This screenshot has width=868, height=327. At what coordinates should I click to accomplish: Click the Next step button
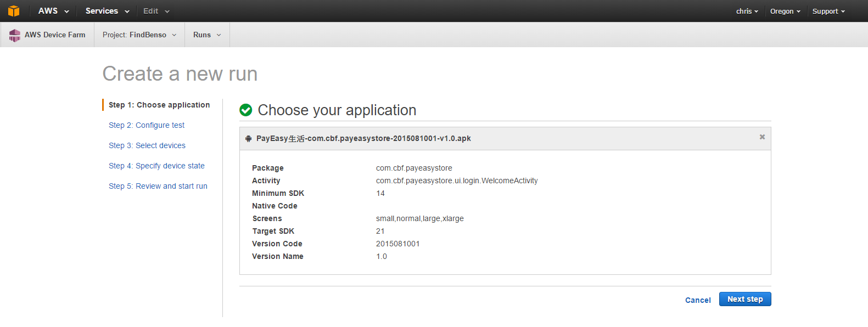(x=745, y=299)
